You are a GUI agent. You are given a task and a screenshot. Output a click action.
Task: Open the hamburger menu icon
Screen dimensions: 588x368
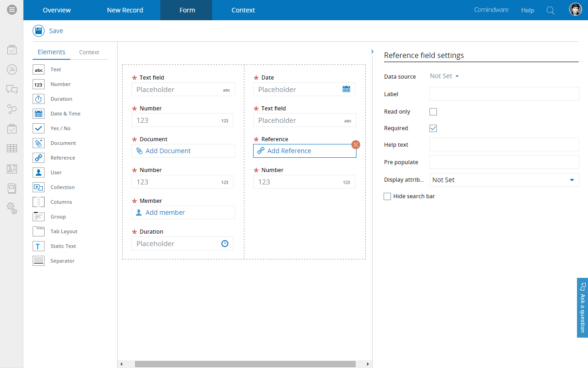pos(12,10)
